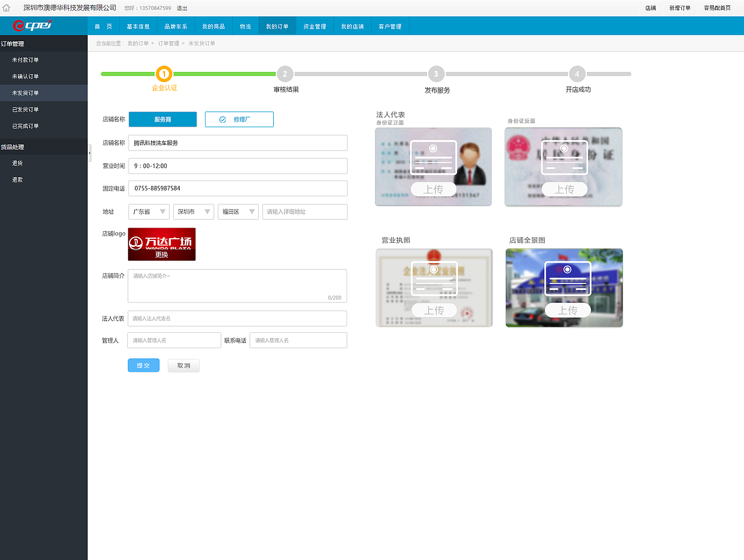Click 订单管理 in the breadcrumb
Image resolution: width=744 pixels, height=560 pixels.
pos(169,44)
